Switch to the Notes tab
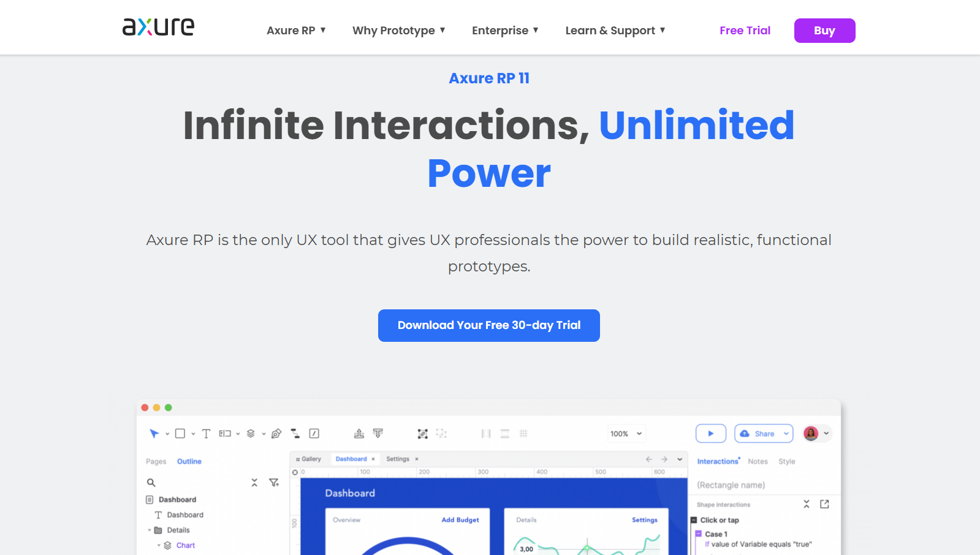Viewport: 980px width, 555px height. (758, 461)
